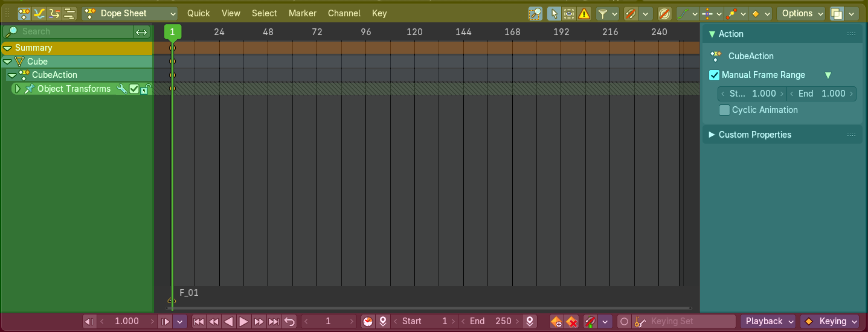Play the animation forward
Screen dimensions: 868x332
(x=243, y=322)
